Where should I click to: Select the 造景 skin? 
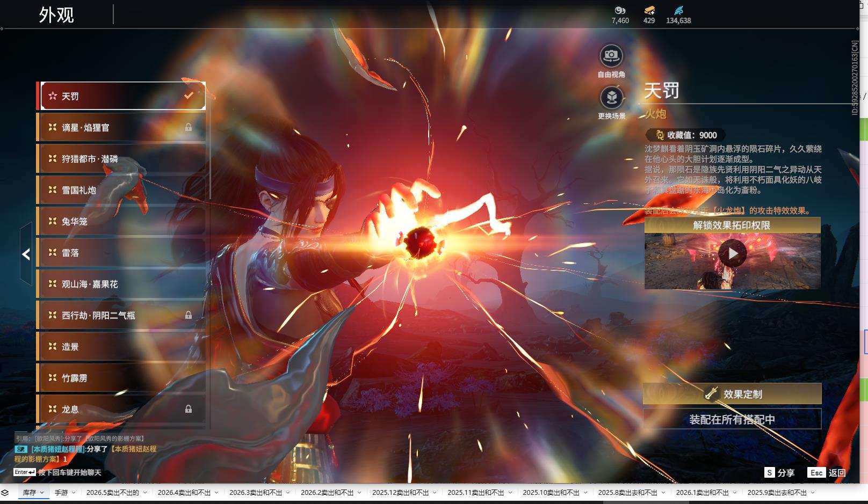click(121, 347)
